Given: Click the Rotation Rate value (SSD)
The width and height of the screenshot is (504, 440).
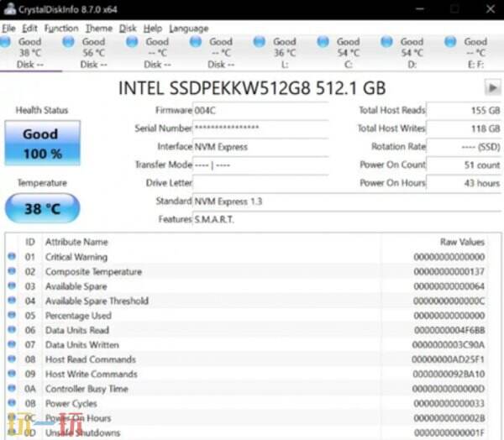Looking at the screenshot, I should 464,147.
